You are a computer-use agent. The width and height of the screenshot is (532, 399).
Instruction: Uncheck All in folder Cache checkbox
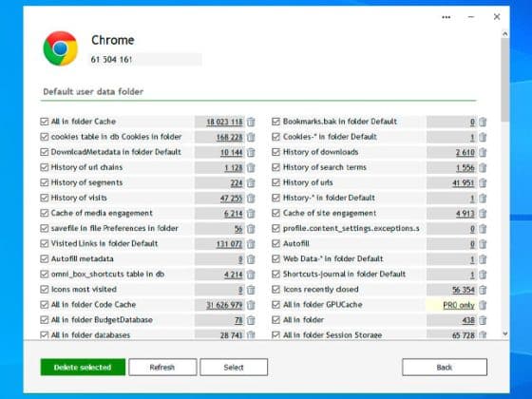pyautogui.click(x=44, y=122)
